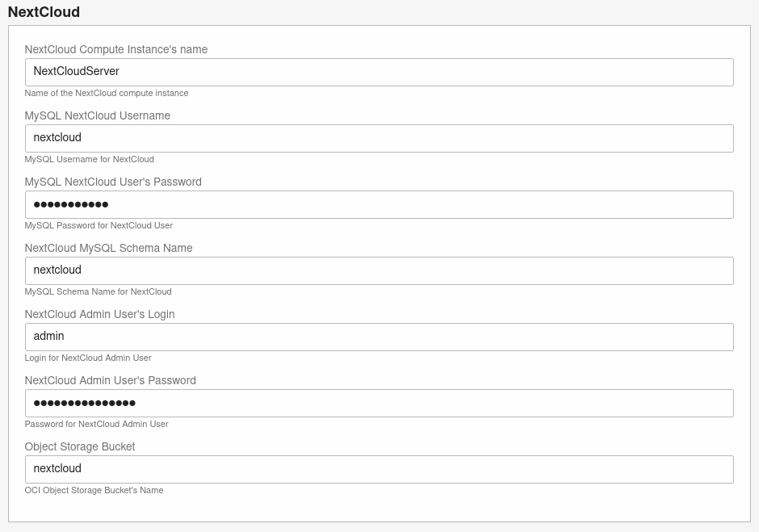Click the 'NextCloud Compute Instance's name' label
This screenshot has width=759, height=532.
coord(116,49)
